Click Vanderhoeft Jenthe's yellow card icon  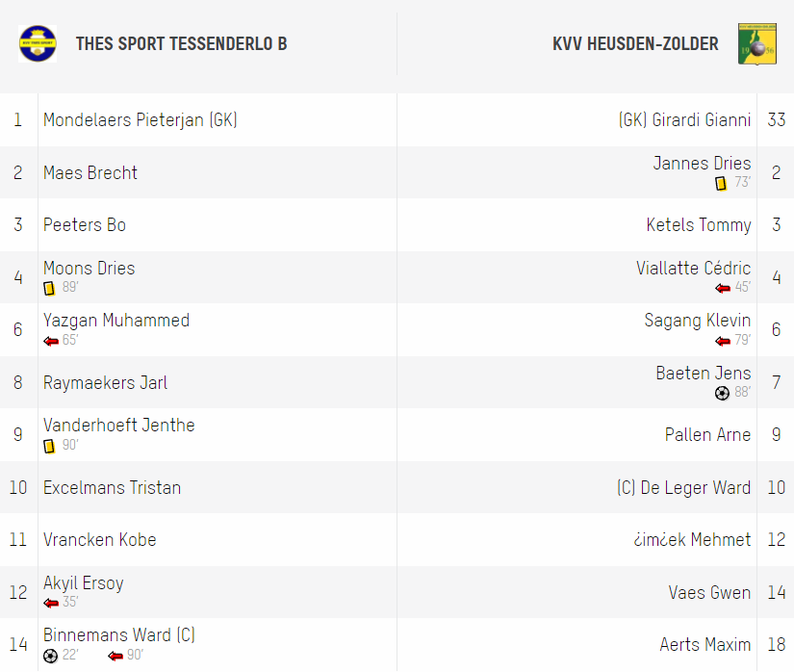pyautogui.click(x=49, y=446)
